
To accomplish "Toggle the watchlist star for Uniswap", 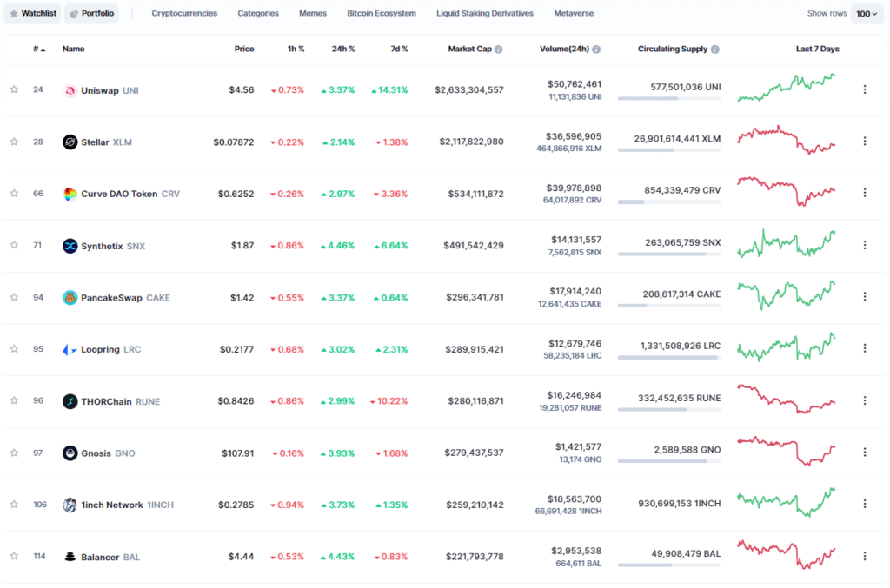I will point(14,89).
